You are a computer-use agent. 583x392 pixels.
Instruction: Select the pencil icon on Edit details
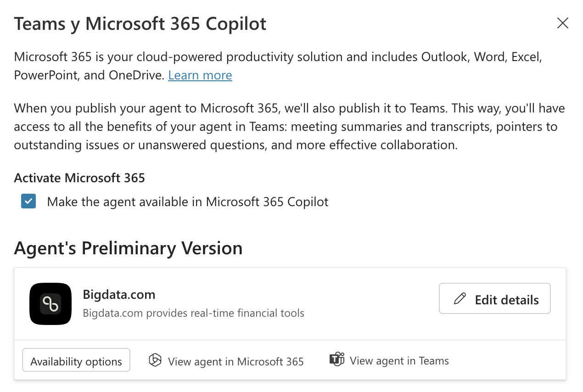point(459,298)
